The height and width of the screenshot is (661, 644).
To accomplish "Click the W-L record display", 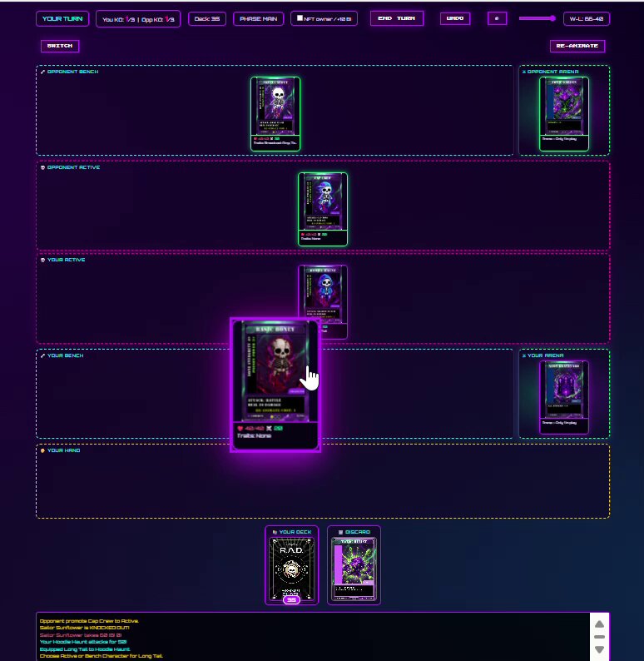I will 587,19.
